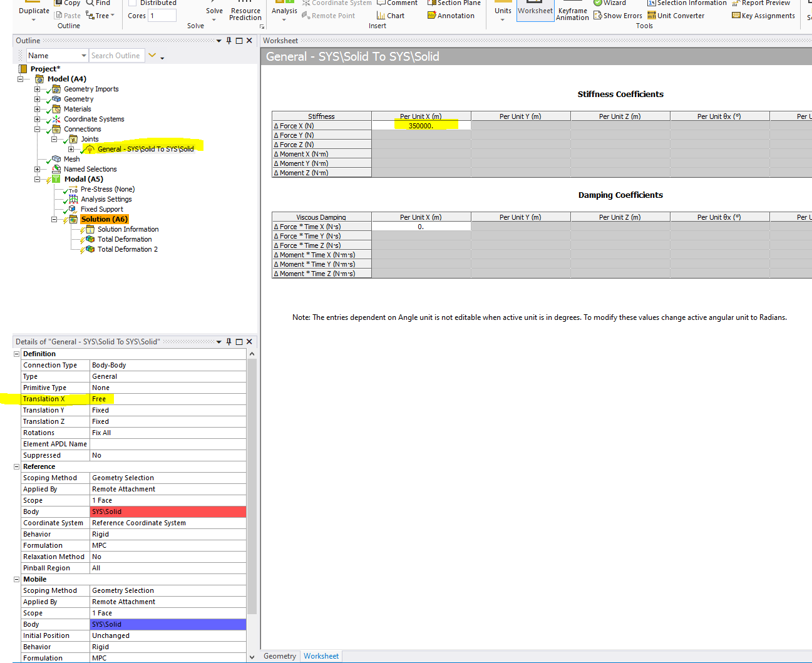The width and height of the screenshot is (812, 663).
Task: Click the Details panel vertical scrollbar
Action: [252, 485]
